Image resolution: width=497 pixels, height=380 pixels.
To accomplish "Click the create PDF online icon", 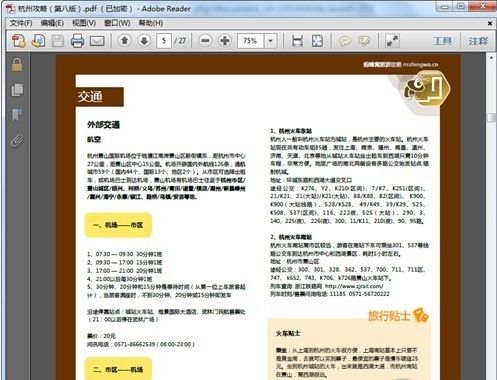I will [x=19, y=41].
